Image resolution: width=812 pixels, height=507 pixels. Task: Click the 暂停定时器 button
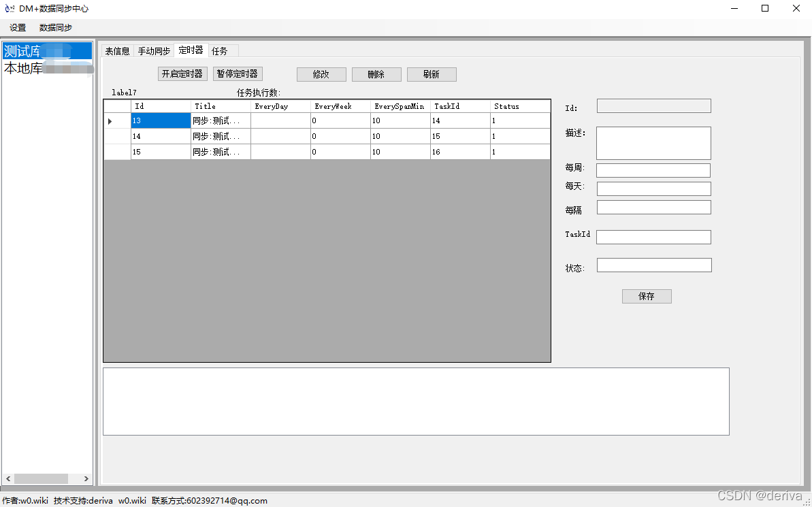click(238, 74)
